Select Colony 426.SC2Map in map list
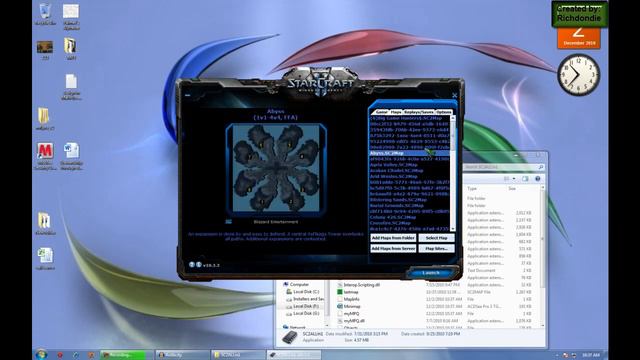The width and height of the screenshot is (640, 360). (x=409, y=218)
